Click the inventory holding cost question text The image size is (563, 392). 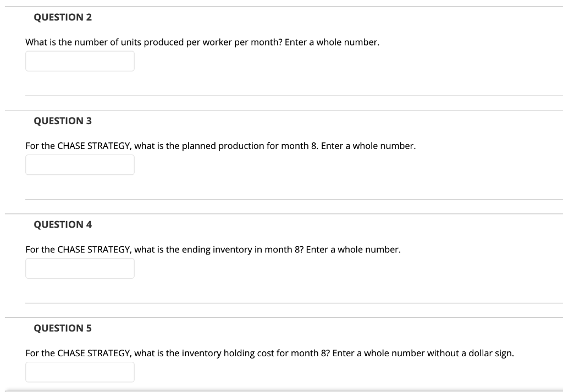[269, 352]
